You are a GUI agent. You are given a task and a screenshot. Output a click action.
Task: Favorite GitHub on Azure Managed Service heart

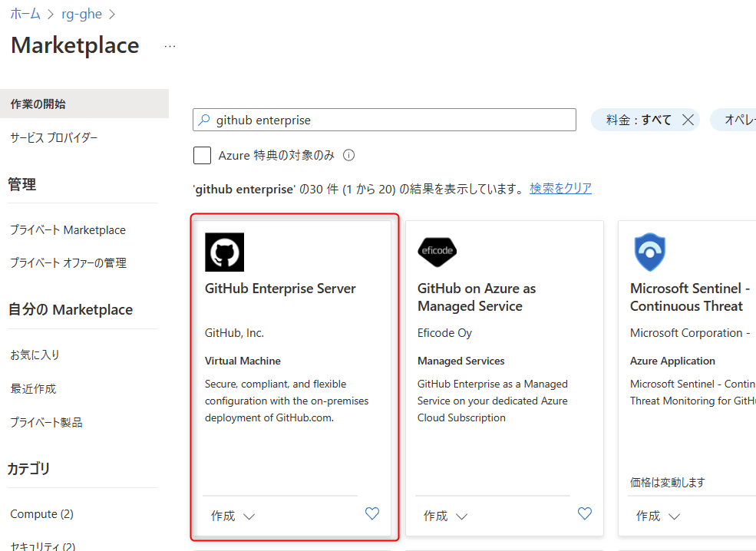pos(584,513)
